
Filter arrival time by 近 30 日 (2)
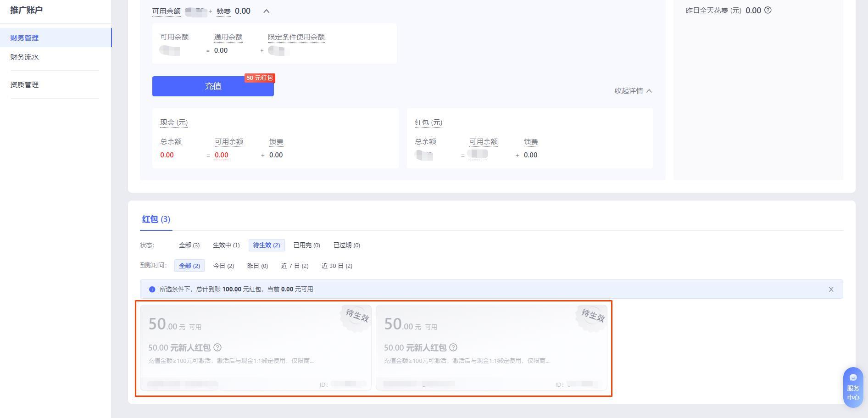tap(337, 266)
